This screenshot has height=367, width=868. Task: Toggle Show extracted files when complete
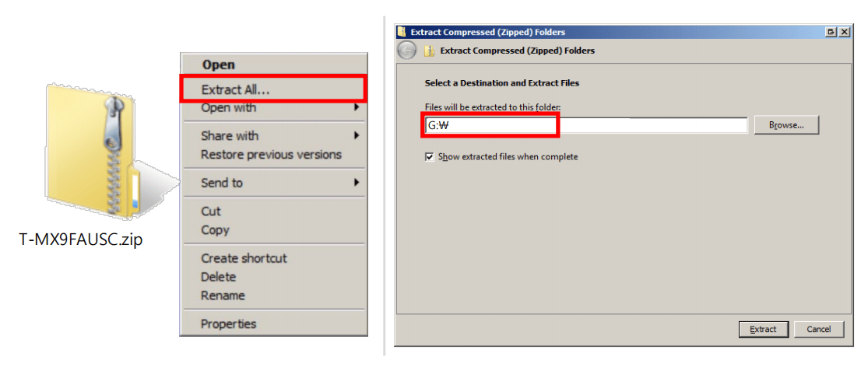[429, 157]
